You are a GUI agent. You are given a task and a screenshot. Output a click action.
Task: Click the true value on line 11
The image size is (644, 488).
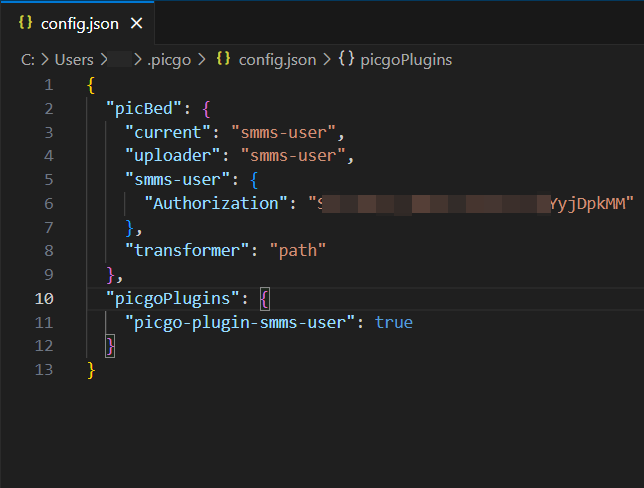point(393,322)
